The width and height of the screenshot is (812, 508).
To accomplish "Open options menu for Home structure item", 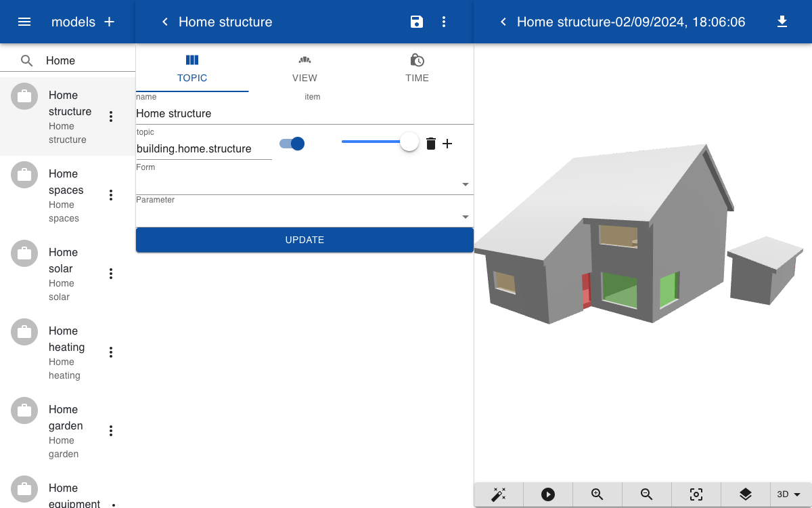I will tap(111, 117).
